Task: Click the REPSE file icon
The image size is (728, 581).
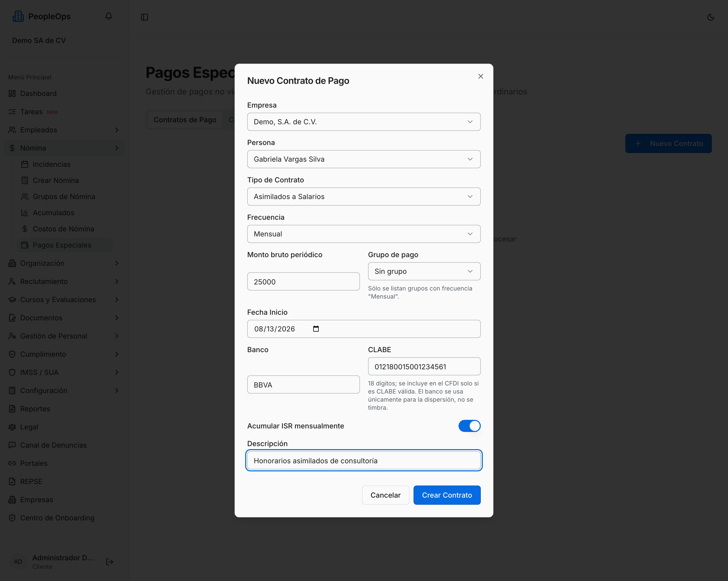Action: pos(12,482)
